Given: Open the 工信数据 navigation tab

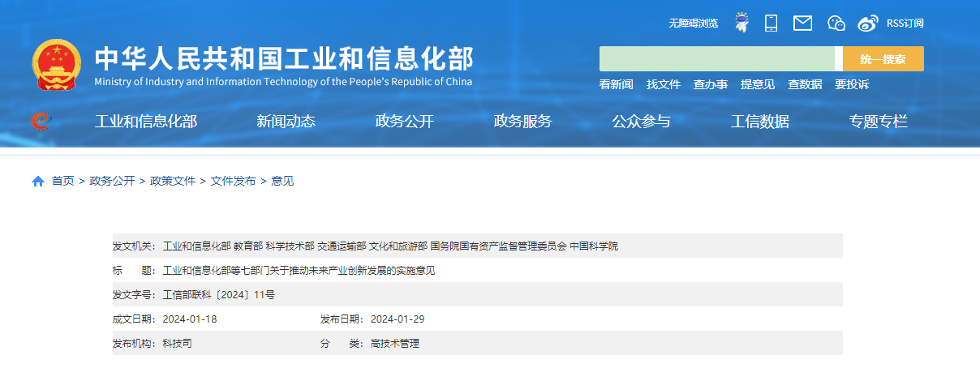Looking at the screenshot, I should [759, 122].
